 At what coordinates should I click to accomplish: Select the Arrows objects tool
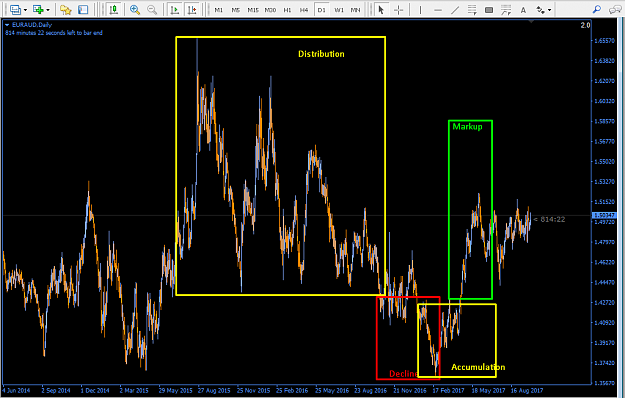pos(540,10)
